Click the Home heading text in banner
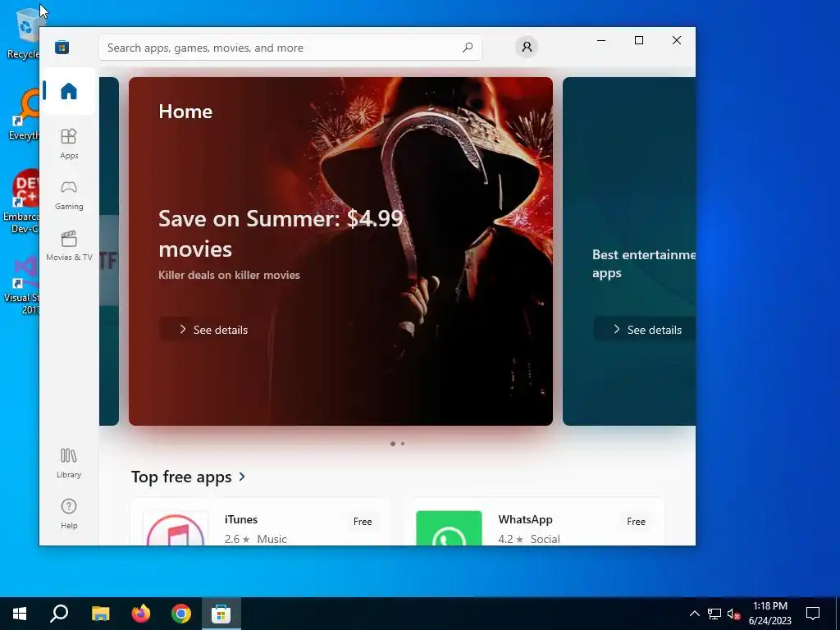The image size is (840, 630). pos(185,112)
